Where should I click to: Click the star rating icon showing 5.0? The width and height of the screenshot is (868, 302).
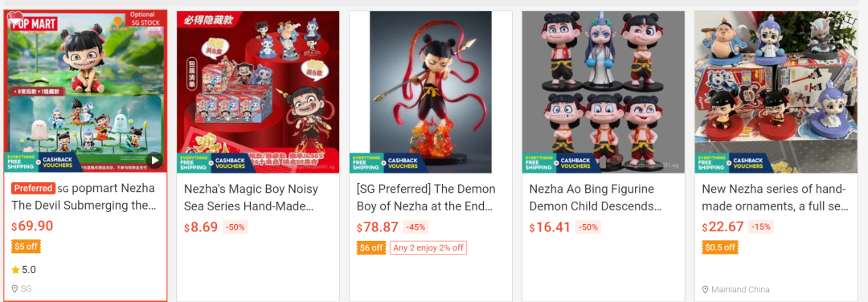(15, 270)
